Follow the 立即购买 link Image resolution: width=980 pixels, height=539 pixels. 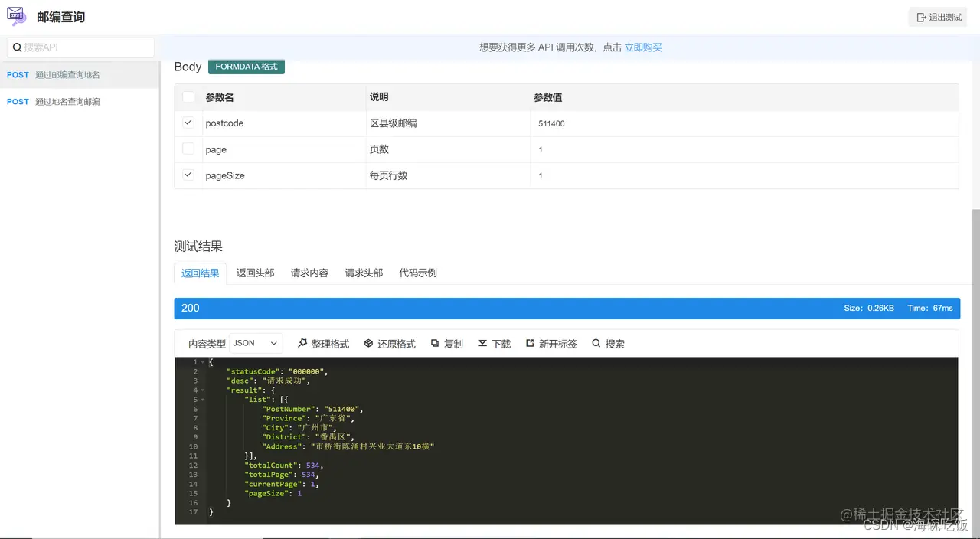pyautogui.click(x=643, y=47)
